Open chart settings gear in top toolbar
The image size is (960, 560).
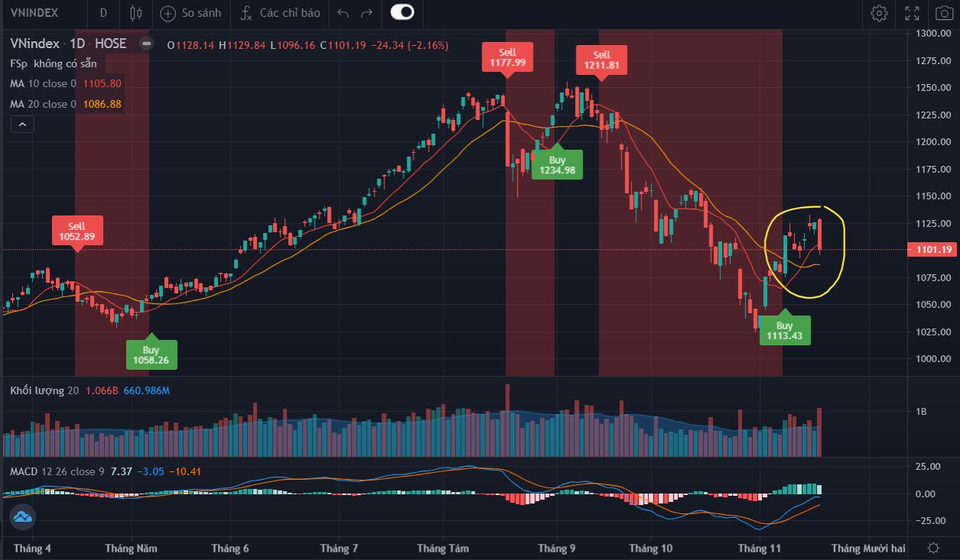879,13
